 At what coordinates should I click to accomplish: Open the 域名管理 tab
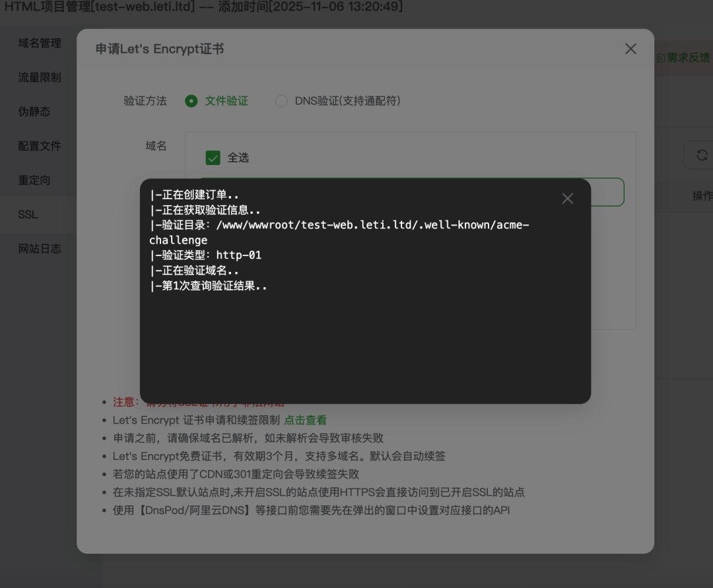[40, 43]
